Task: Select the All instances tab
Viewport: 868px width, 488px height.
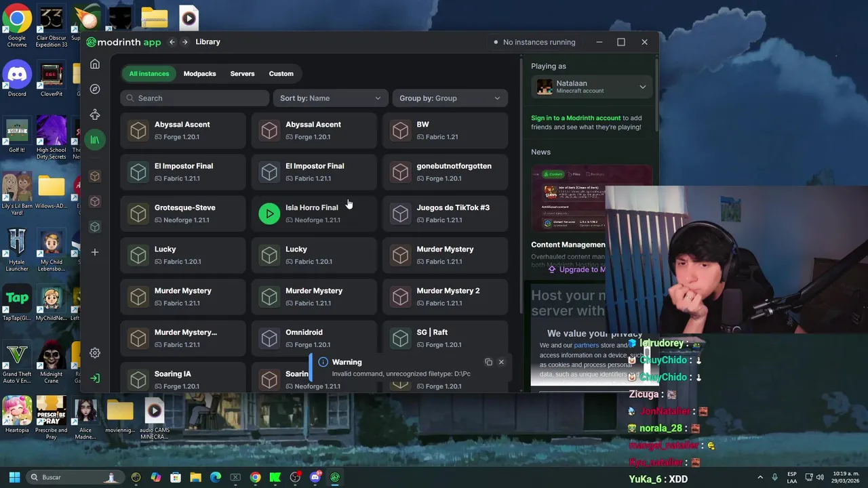Action: (x=149, y=74)
